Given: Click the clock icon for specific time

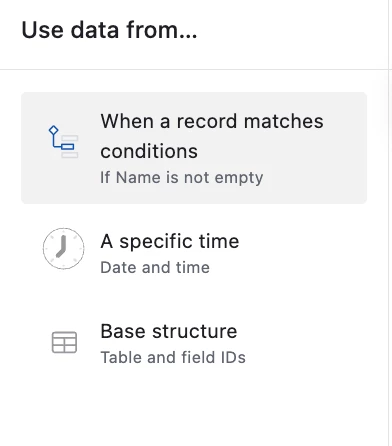Looking at the screenshot, I should (x=63, y=249).
